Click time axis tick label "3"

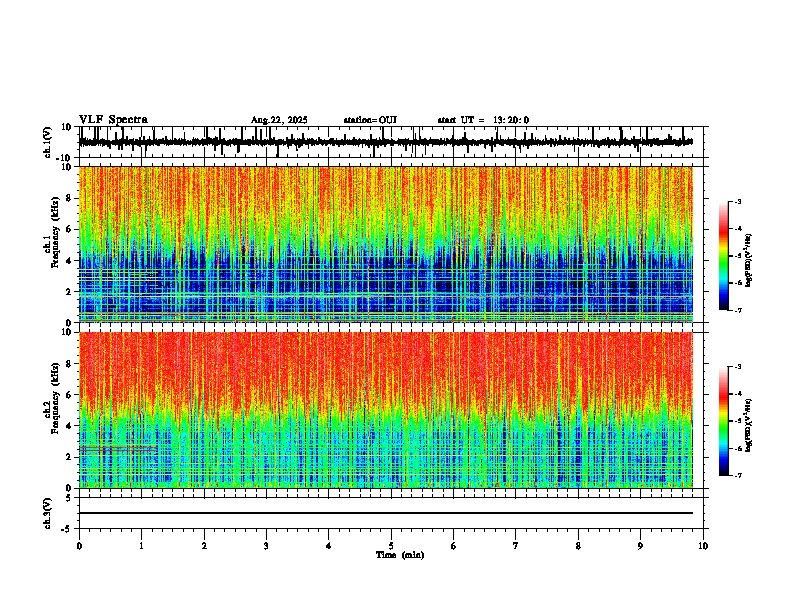pos(266,546)
